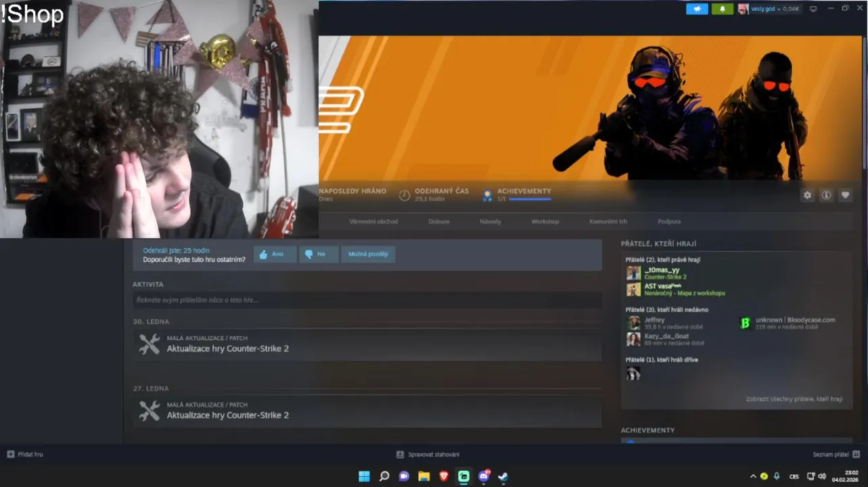The image size is (868, 487).
Task: Click the activity text field
Action: [367, 300]
